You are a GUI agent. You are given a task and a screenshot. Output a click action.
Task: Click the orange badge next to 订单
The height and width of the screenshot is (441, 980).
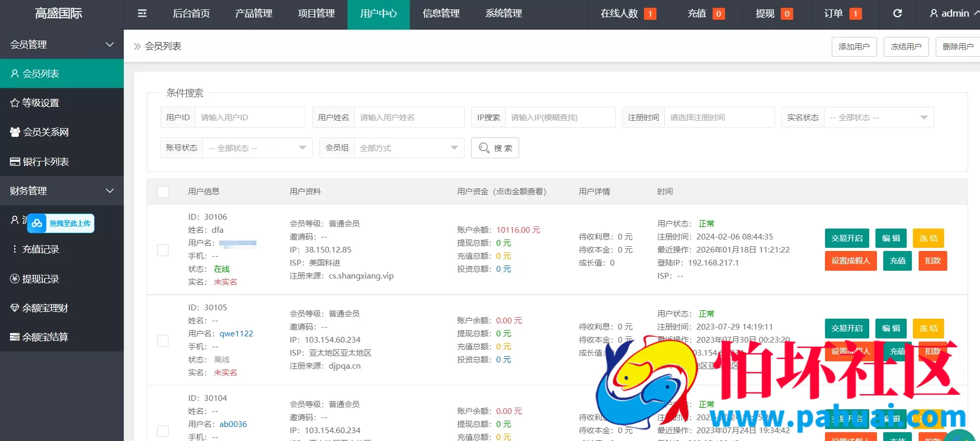tap(855, 14)
